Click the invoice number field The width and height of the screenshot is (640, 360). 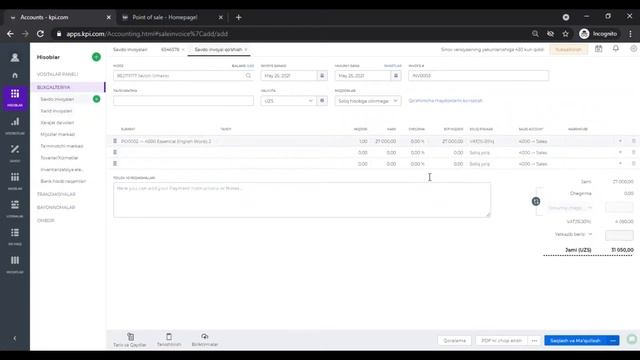pyautogui.click(x=478, y=76)
